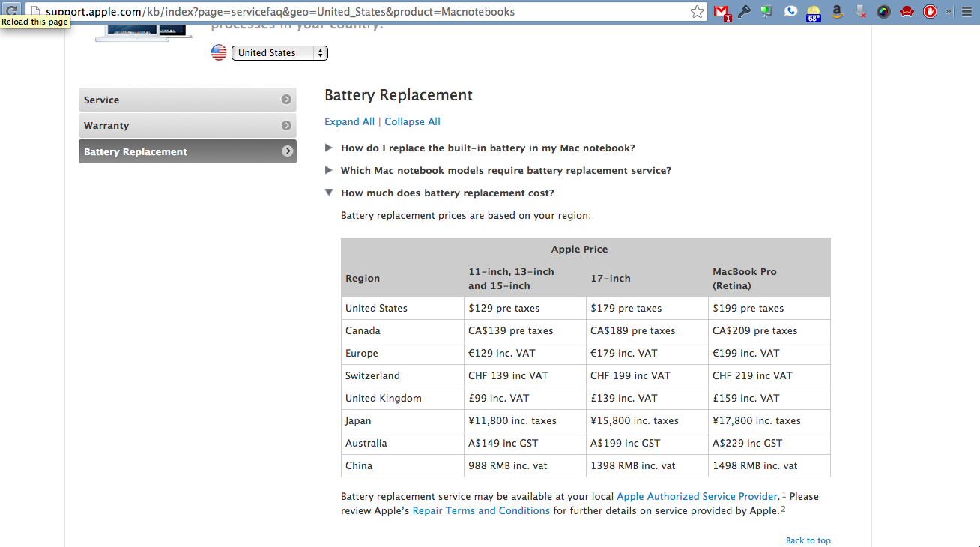Open the Gmail checker extension
Screen dimensions: 980x547
tap(722, 12)
